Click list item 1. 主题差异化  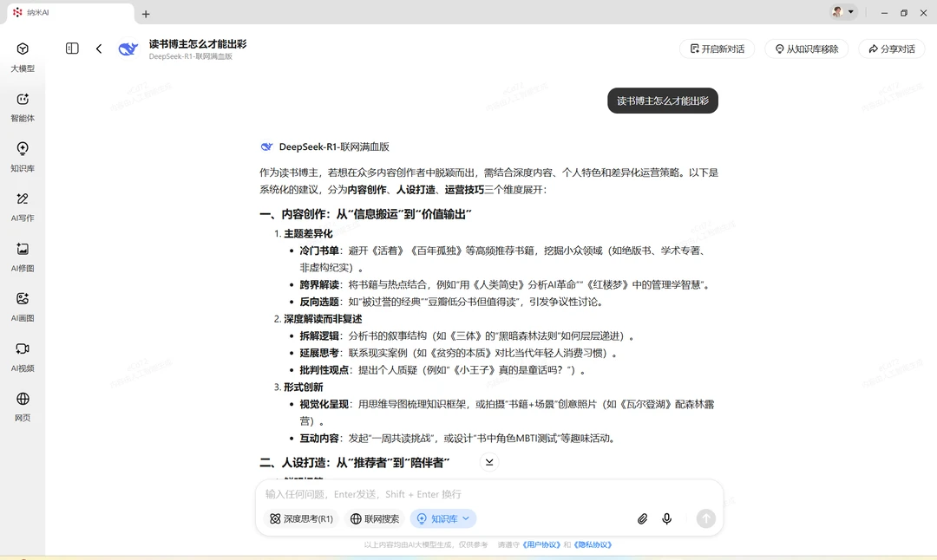pos(303,233)
